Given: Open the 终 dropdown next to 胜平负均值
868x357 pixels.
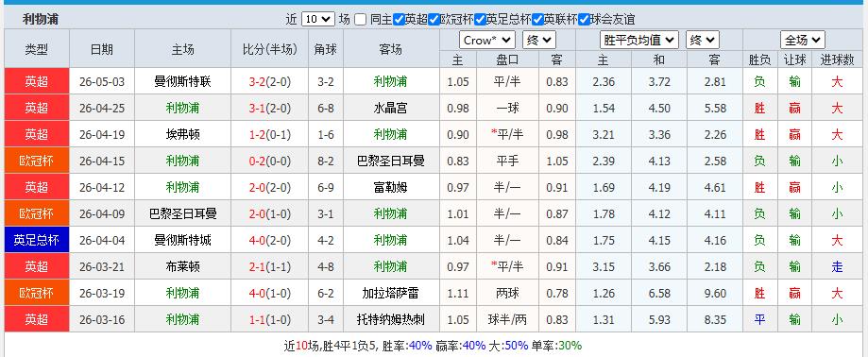Looking at the screenshot, I should pos(703,40).
